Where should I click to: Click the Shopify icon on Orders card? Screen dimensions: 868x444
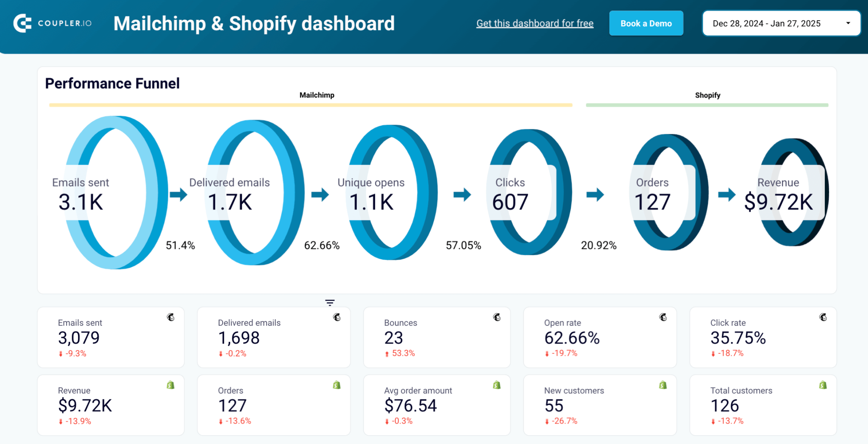337,385
